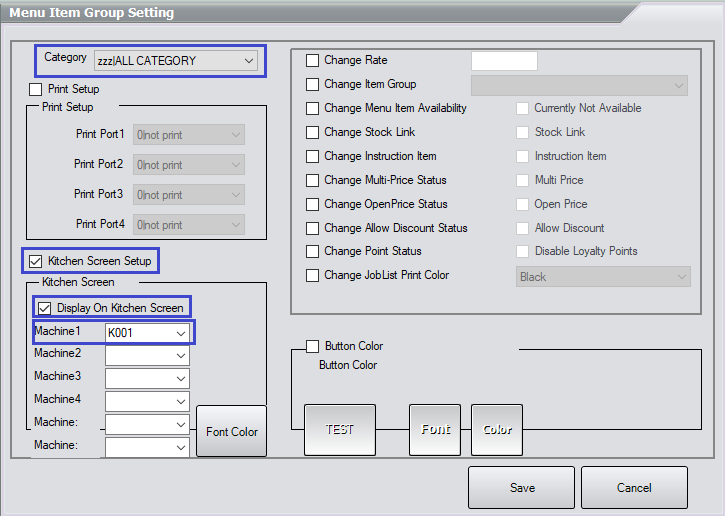Click the Change Rate input field
The height and width of the screenshot is (516, 725).
click(504, 61)
